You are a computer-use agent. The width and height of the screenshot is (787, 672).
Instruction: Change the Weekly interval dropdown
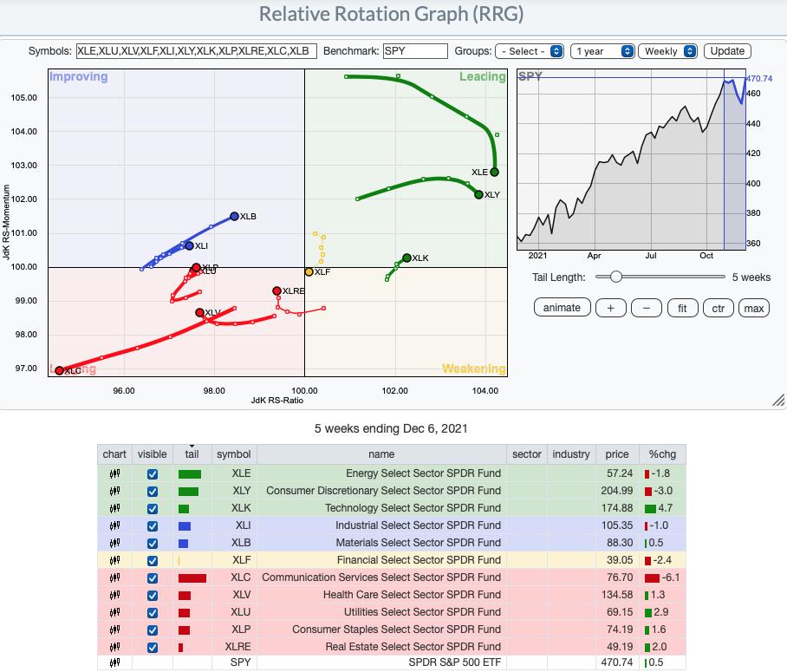pos(667,51)
